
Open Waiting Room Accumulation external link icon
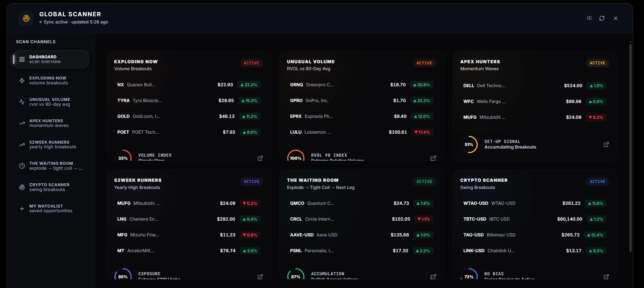tap(433, 276)
